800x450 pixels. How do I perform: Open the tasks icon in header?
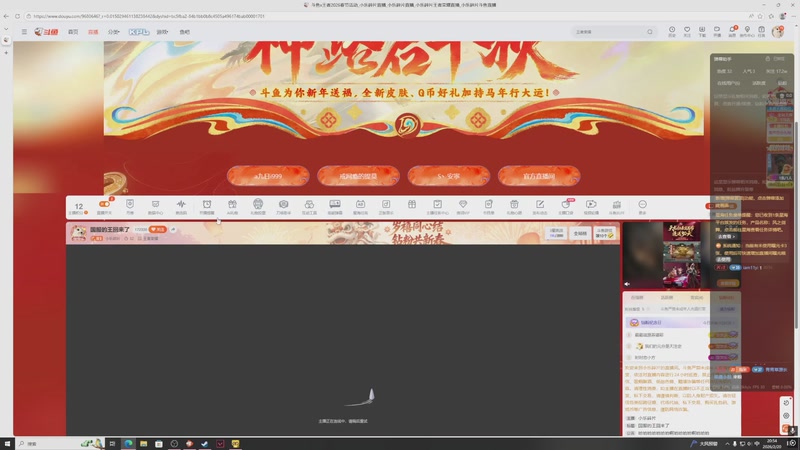761,32
